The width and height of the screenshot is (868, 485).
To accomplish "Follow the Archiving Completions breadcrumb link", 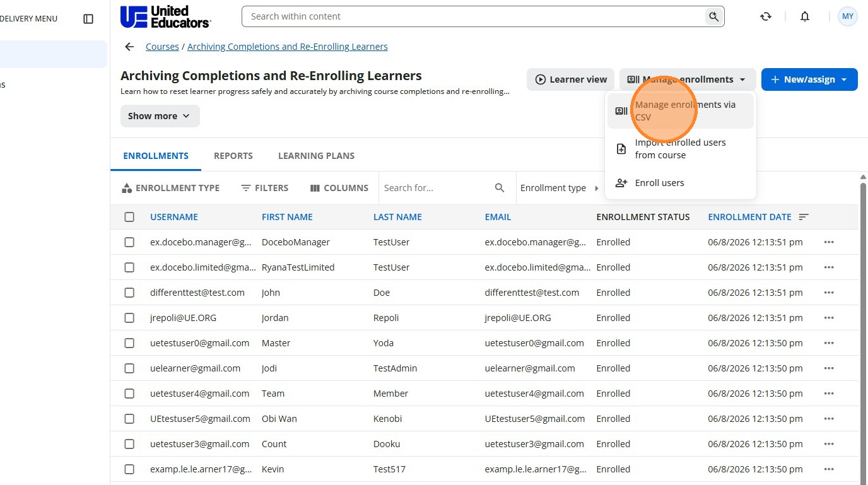I will pos(288,47).
